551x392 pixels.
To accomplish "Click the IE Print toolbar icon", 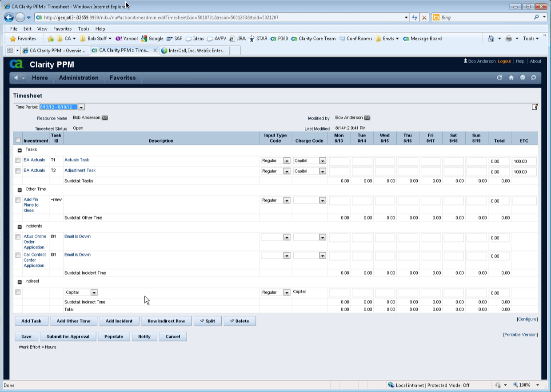I will (x=509, y=39).
